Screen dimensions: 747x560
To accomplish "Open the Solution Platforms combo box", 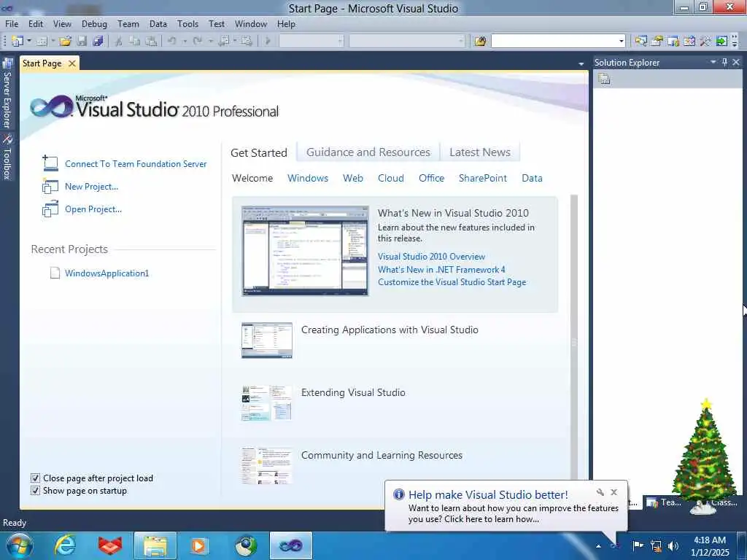I will coord(407,42).
